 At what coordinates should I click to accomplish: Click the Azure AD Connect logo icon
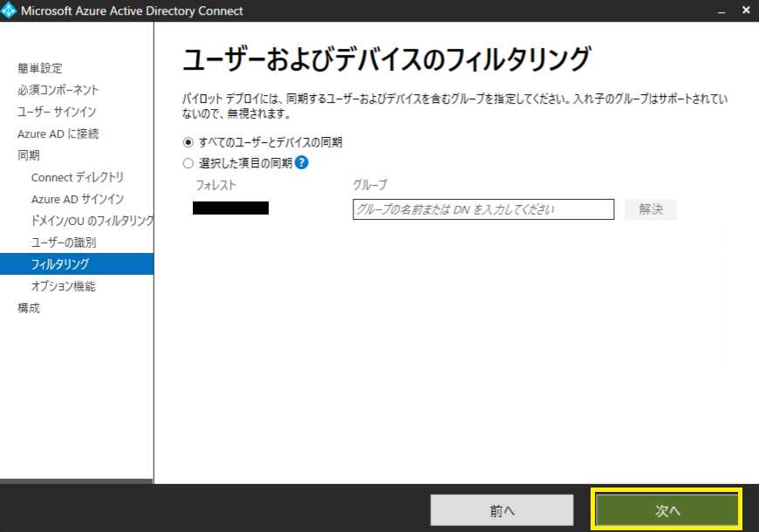point(8,10)
